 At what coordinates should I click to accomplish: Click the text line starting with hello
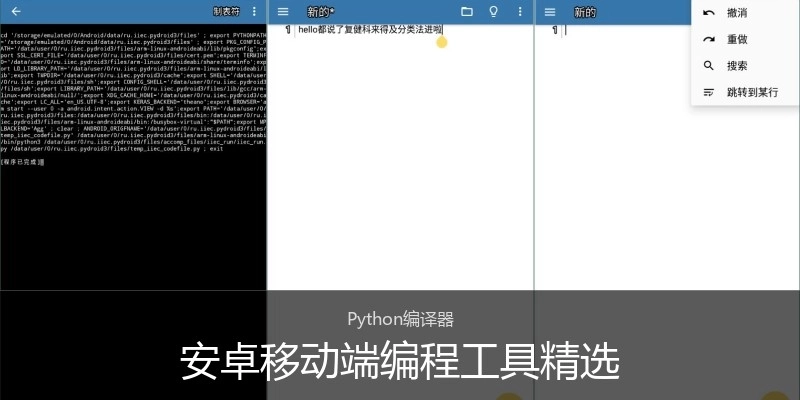click(x=370, y=30)
